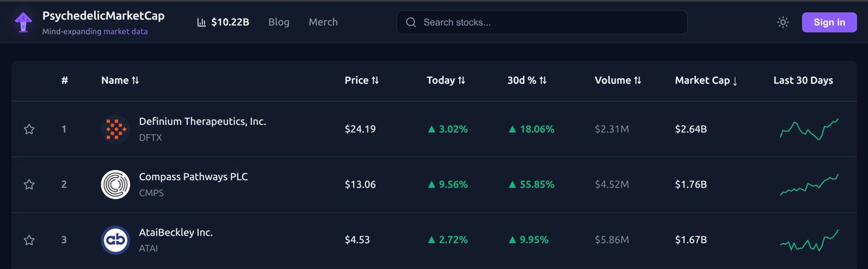Image resolution: width=868 pixels, height=269 pixels.
Task: Open the AtaiBeckley ATAI logo icon
Action: point(115,240)
